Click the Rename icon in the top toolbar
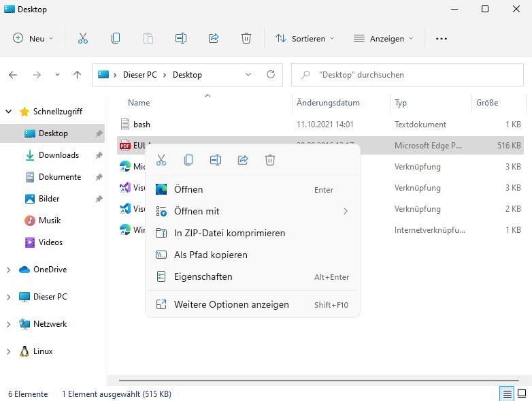 point(181,38)
